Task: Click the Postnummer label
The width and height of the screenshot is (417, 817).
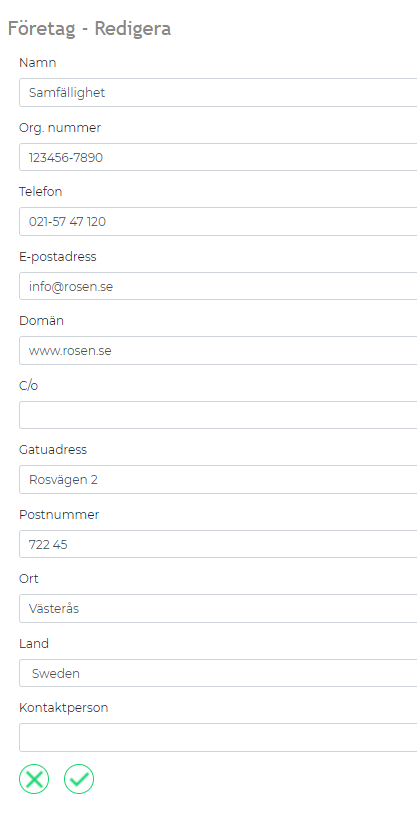Action: (59, 515)
